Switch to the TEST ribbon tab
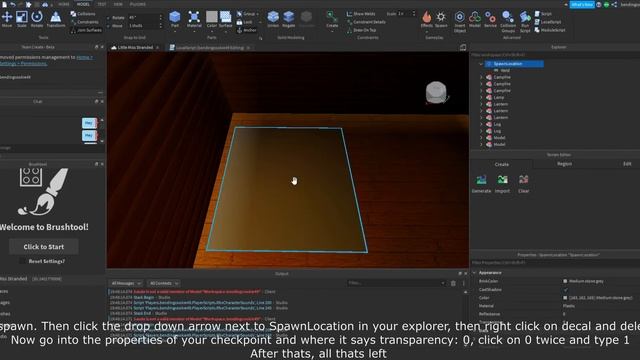Image resolution: width=640 pixels, height=360 pixels. tap(102, 4)
